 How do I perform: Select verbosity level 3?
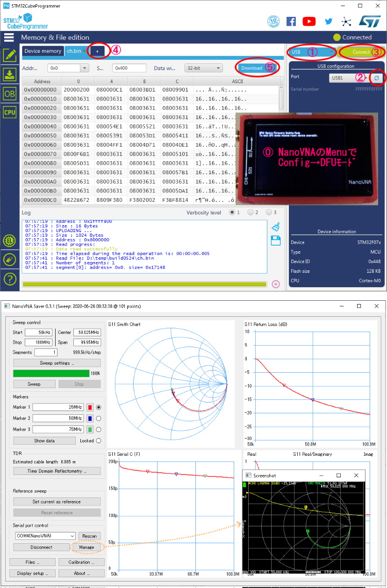269,213
